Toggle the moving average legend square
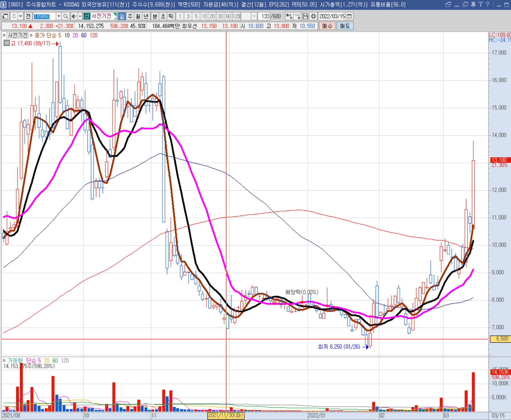Viewport: 511px width, 420px height. (31, 35)
